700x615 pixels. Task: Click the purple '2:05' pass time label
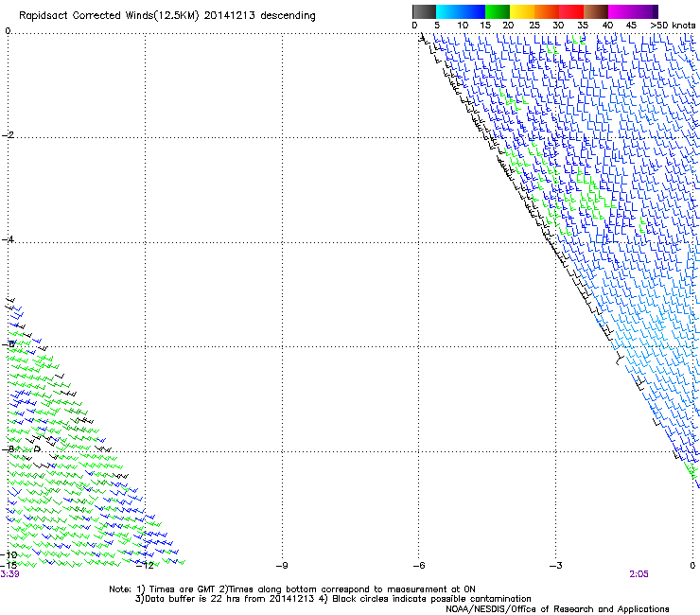(x=639, y=574)
